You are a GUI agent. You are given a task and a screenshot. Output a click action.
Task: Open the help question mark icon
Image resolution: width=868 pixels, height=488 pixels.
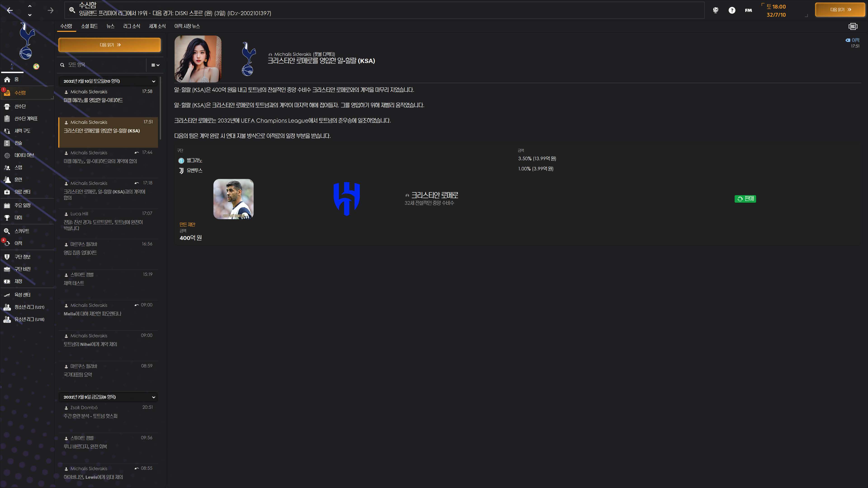click(x=731, y=10)
